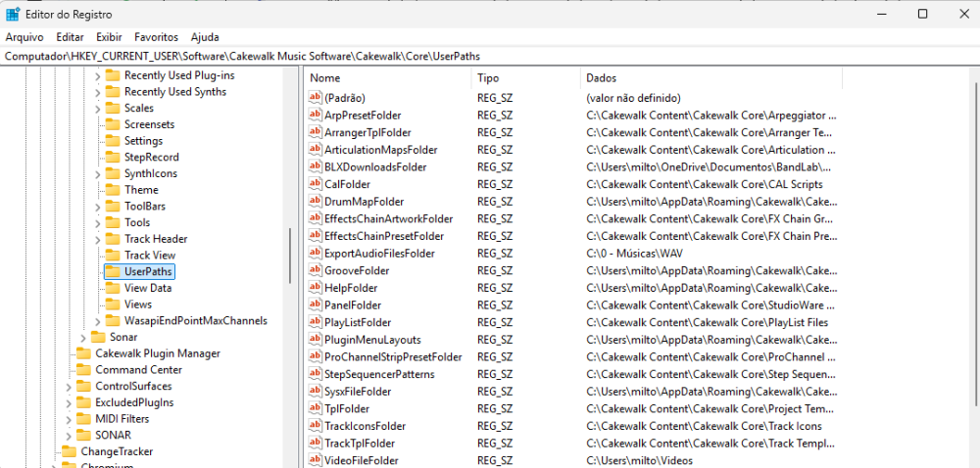This screenshot has height=468, width=980.
Task: Select the PluginMenuLayouts value name
Action: point(372,340)
